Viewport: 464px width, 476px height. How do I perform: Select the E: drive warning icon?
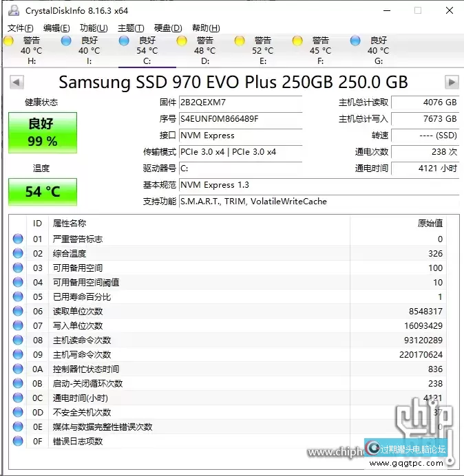tap(240, 41)
